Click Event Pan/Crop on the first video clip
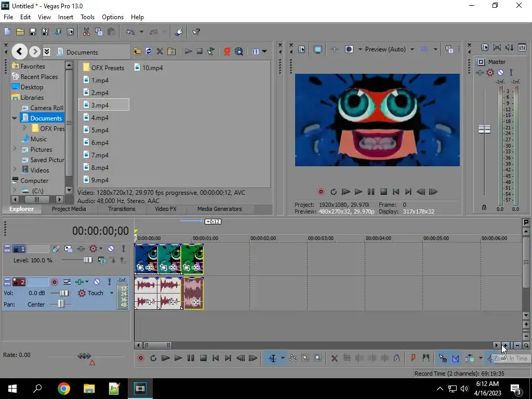Screen dimensions: 532x399 (x=140, y=268)
